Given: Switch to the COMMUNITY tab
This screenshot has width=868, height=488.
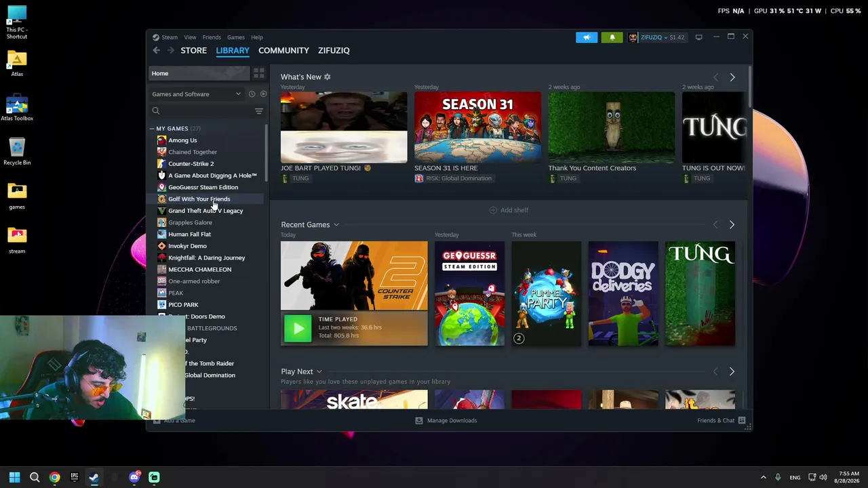Looking at the screenshot, I should [283, 50].
